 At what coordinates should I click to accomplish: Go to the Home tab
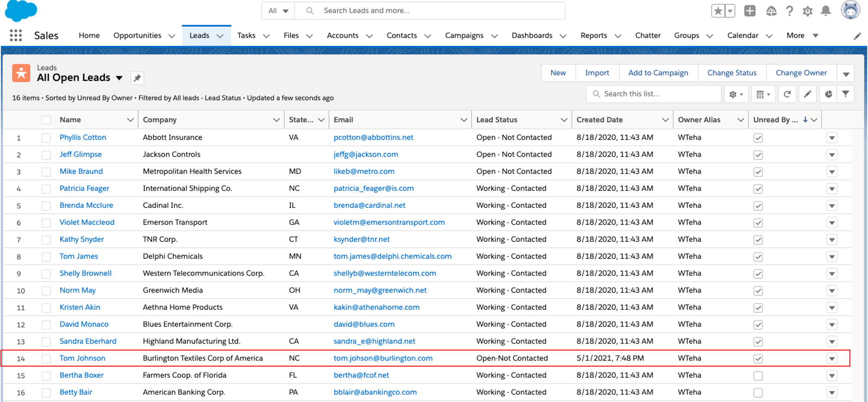pyautogui.click(x=89, y=35)
